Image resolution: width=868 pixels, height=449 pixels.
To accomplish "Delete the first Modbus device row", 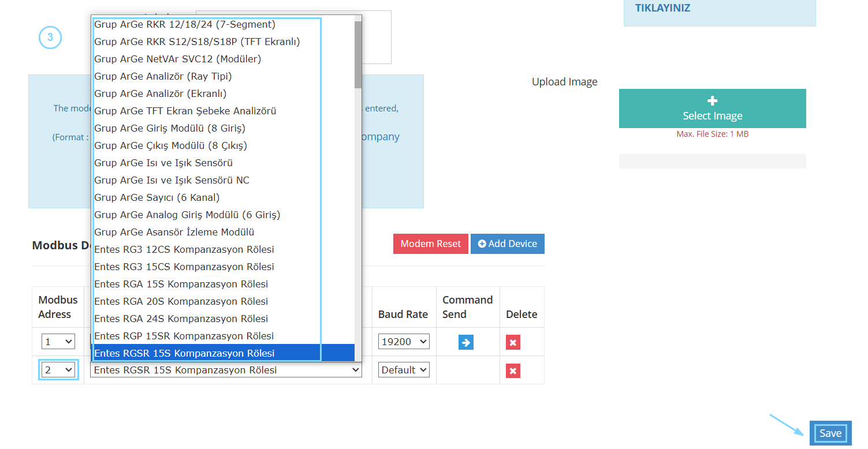I will tap(513, 342).
